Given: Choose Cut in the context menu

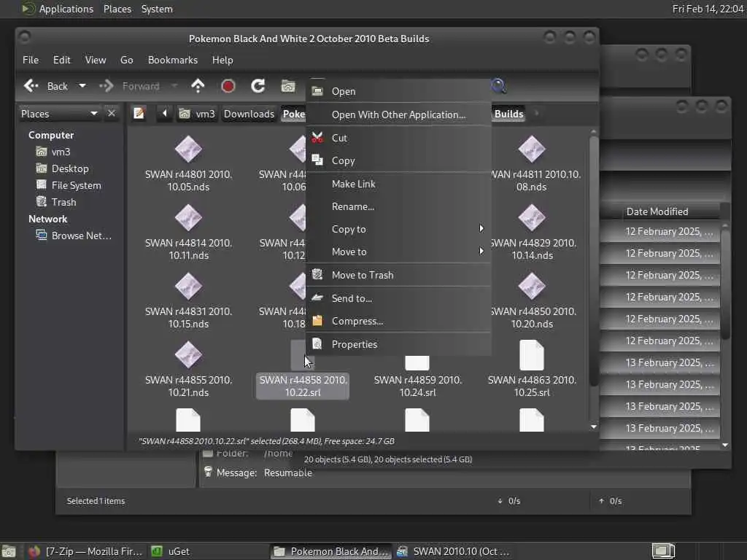Looking at the screenshot, I should pyautogui.click(x=399, y=138).
